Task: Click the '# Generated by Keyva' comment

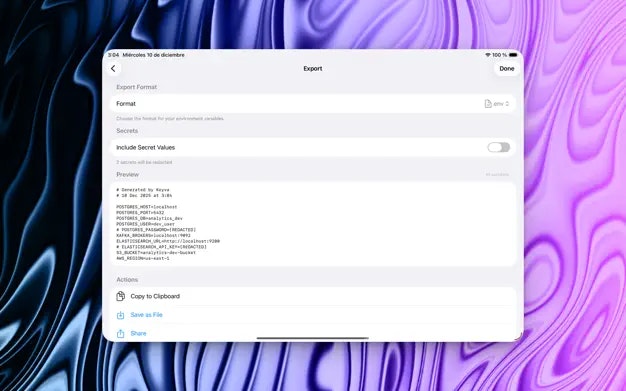Action: (143, 190)
